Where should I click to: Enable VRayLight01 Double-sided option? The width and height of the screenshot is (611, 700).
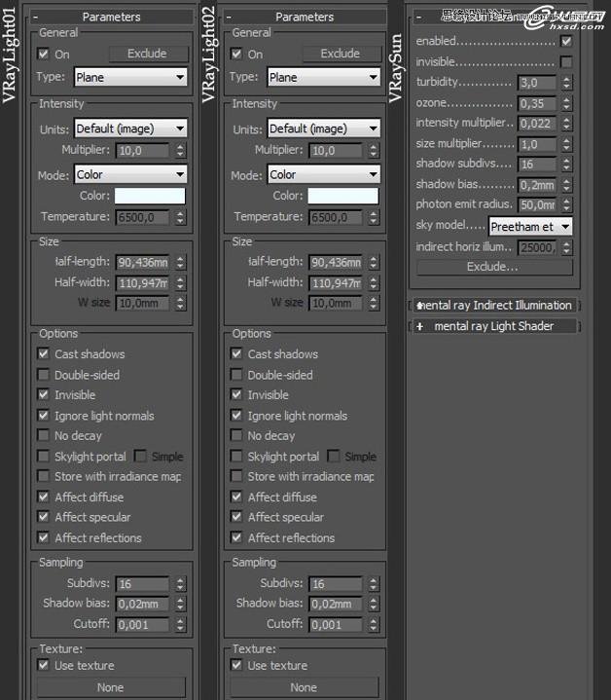(43, 375)
